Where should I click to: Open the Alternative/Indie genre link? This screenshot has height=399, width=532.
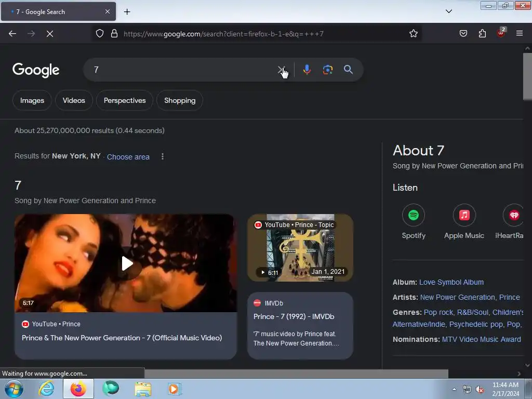coord(419,324)
